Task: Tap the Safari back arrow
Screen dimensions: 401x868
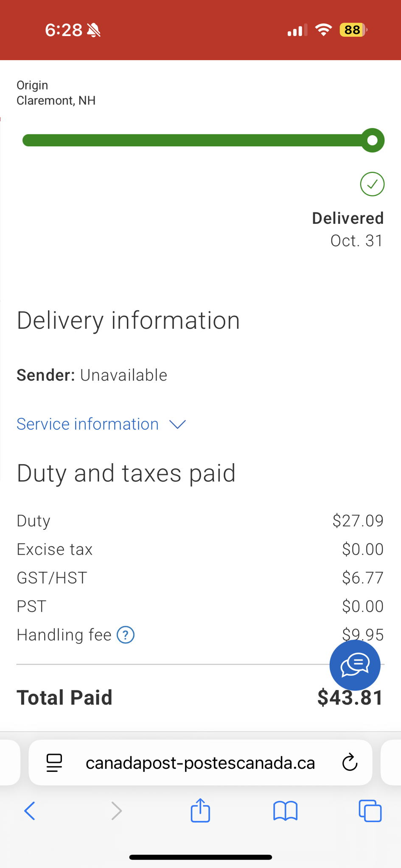Action: pyautogui.click(x=30, y=811)
